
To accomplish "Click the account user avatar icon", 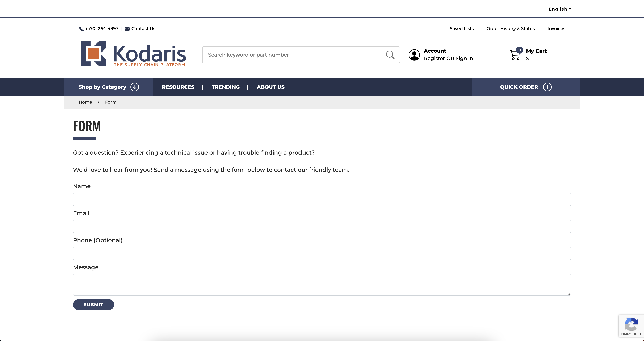I will [x=414, y=55].
